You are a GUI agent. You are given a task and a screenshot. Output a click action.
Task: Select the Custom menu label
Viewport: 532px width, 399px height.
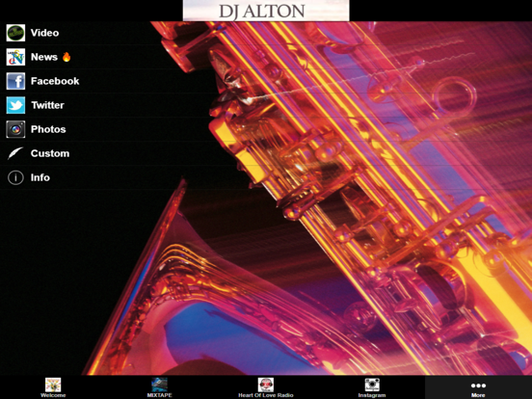click(x=50, y=153)
